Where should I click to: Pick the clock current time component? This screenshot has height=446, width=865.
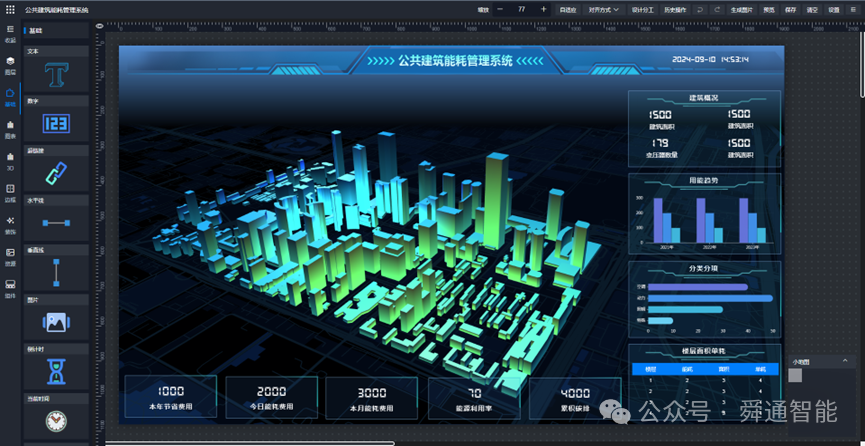point(56,421)
